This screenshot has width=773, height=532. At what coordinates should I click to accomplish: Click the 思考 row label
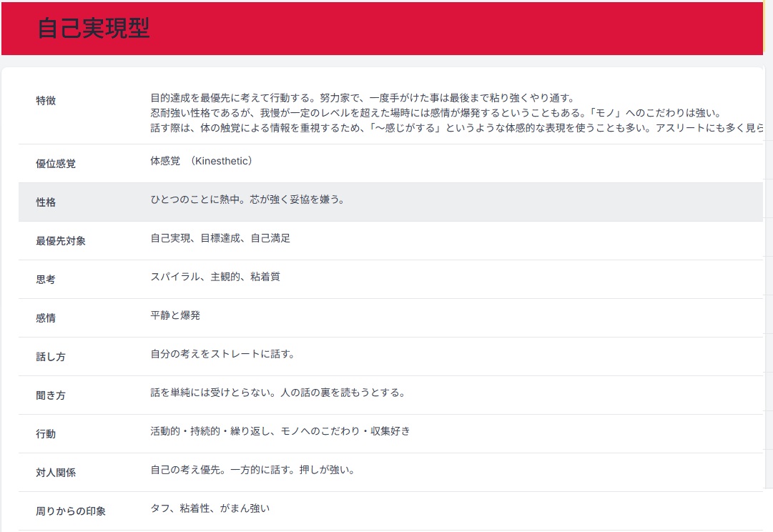[46, 280]
